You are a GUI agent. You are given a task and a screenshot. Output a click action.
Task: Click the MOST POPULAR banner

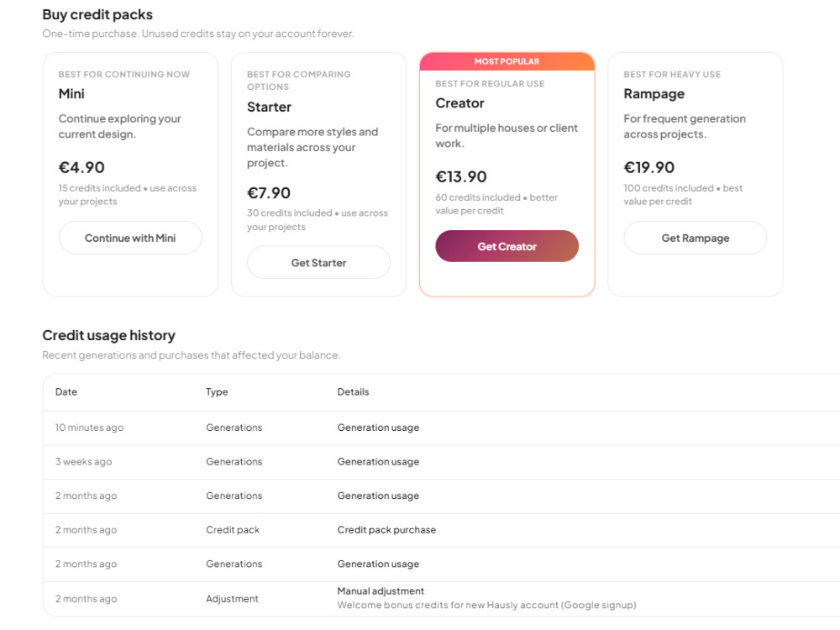tap(507, 61)
